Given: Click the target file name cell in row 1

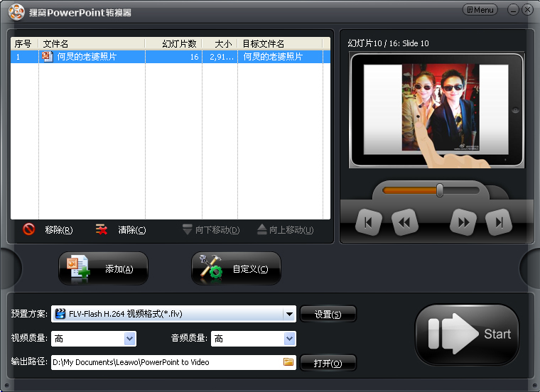Looking at the screenshot, I should [280, 57].
